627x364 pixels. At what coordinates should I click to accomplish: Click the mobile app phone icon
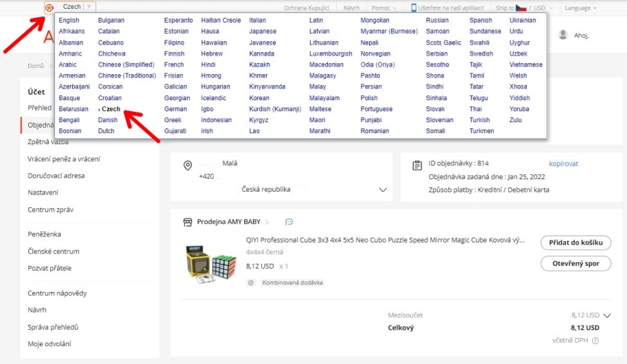(414, 8)
